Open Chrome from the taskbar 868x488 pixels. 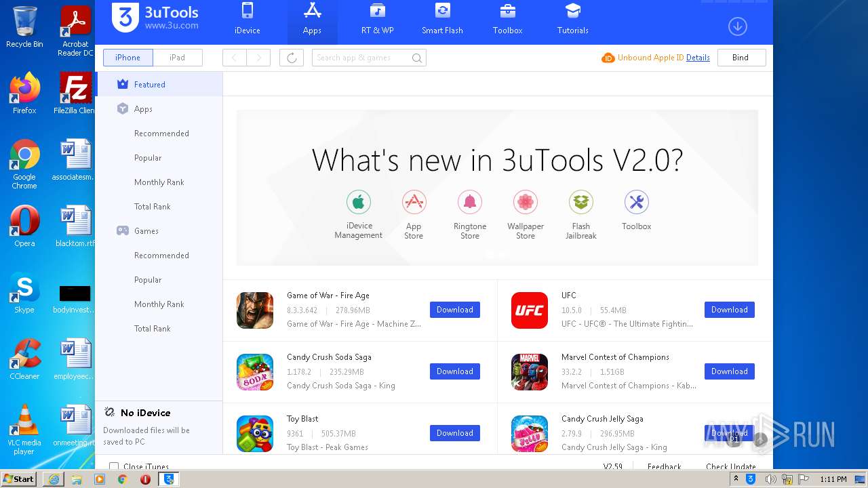(122, 479)
